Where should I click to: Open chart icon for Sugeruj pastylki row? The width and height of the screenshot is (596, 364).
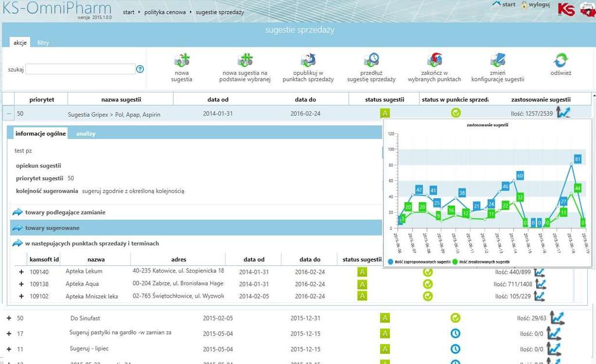tap(554, 334)
